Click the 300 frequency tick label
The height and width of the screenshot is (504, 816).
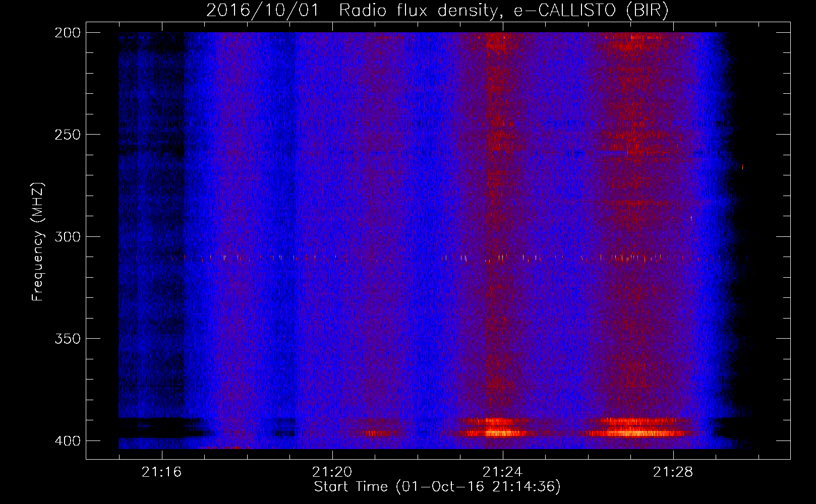(x=67, y=236)
